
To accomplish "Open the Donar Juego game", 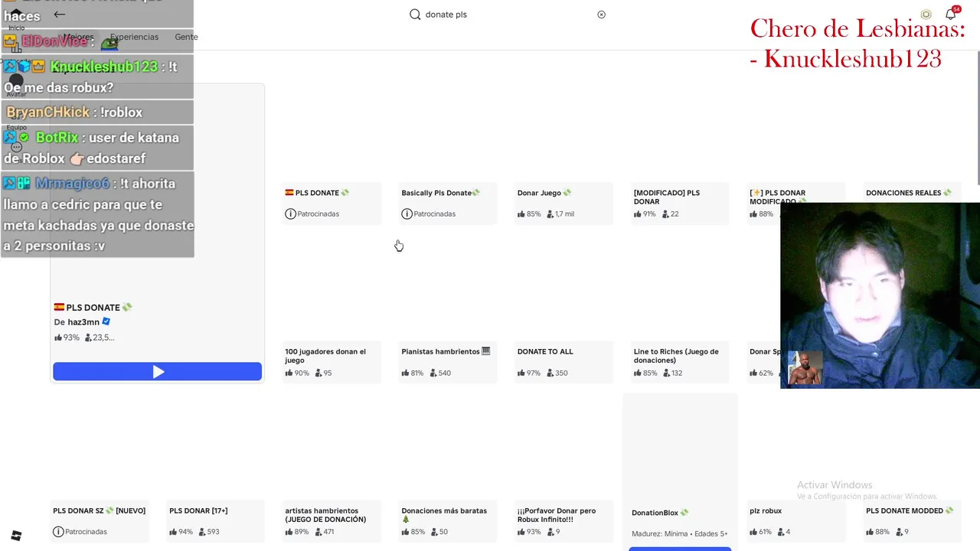I will (x=544, y=193).
